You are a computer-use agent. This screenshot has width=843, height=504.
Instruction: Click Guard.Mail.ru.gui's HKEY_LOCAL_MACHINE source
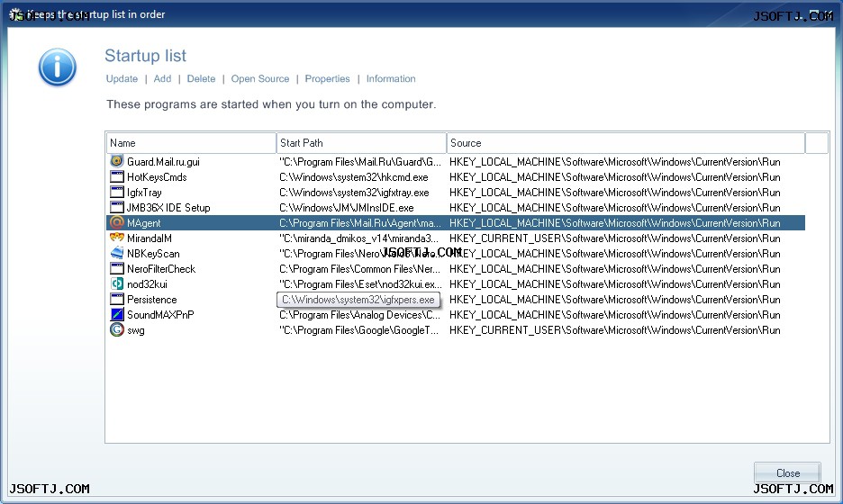[614, 162]
